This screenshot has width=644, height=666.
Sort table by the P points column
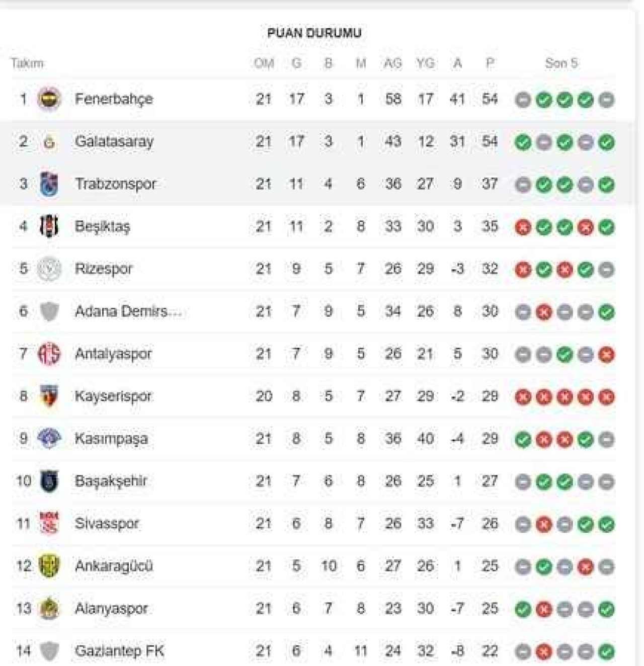(490, 63)
